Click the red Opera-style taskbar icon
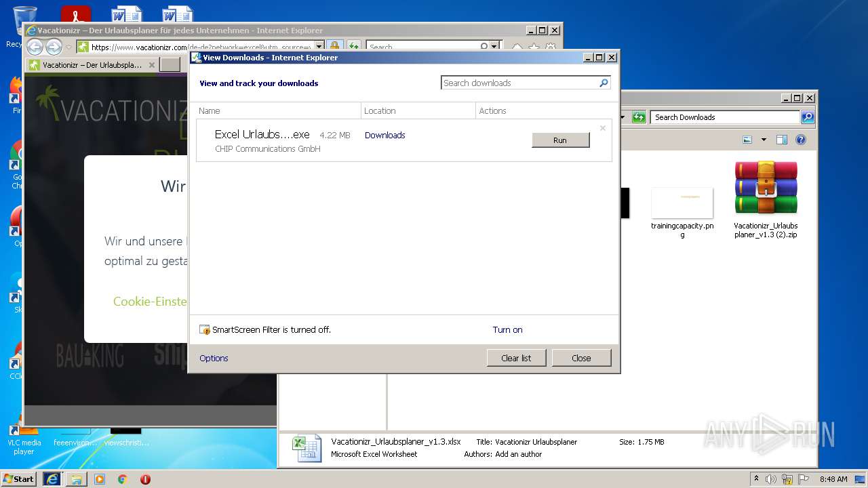868x488 pixels. 145,479
